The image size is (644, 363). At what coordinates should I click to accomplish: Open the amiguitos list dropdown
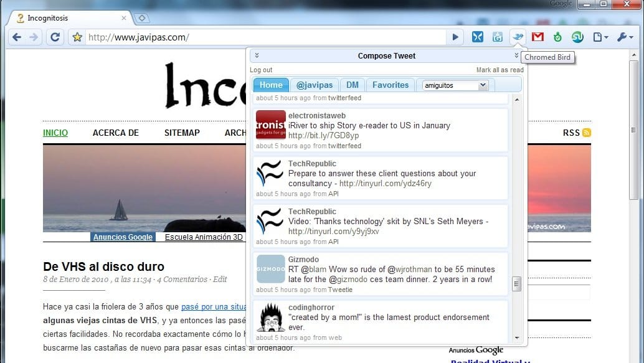click(x=455, y=85)
